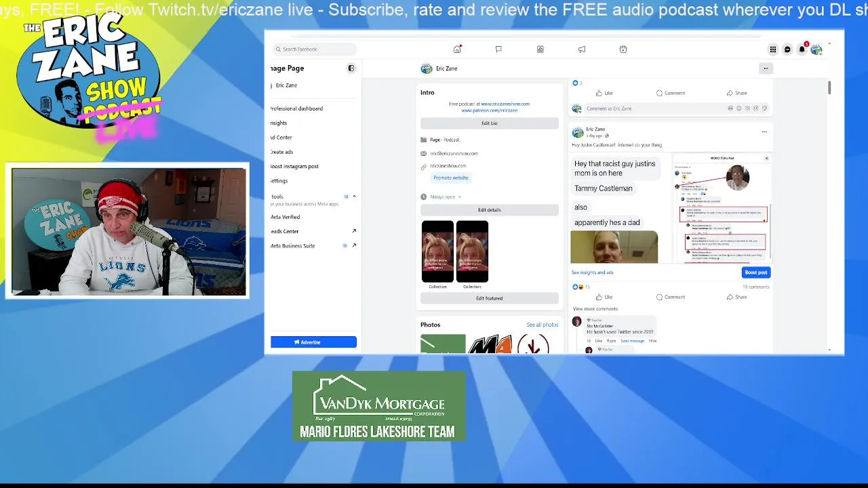Click See insights and ads link
The width and height of the screenshot is (868, 488).
coord(592,272)
